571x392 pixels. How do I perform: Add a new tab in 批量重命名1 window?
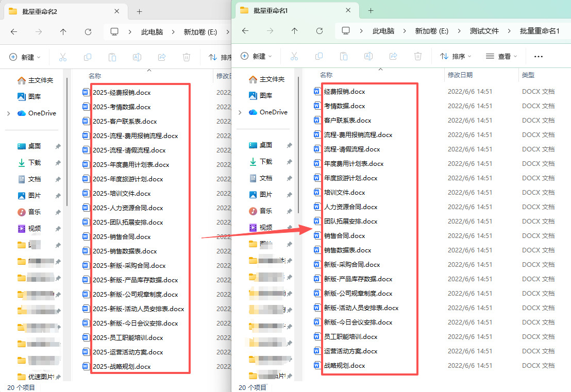pyautogui.click(x=371, y=10)
